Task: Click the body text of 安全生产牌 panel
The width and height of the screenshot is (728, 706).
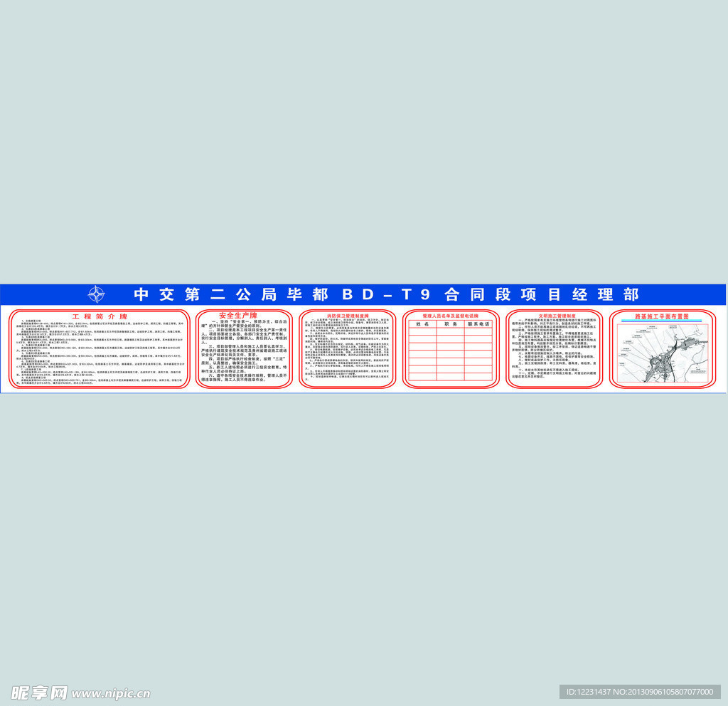Action: 245,351
